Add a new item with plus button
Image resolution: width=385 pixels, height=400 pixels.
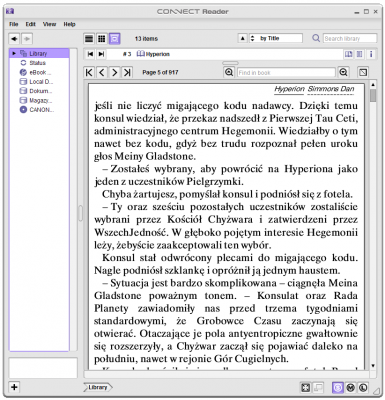pos(14,387)
